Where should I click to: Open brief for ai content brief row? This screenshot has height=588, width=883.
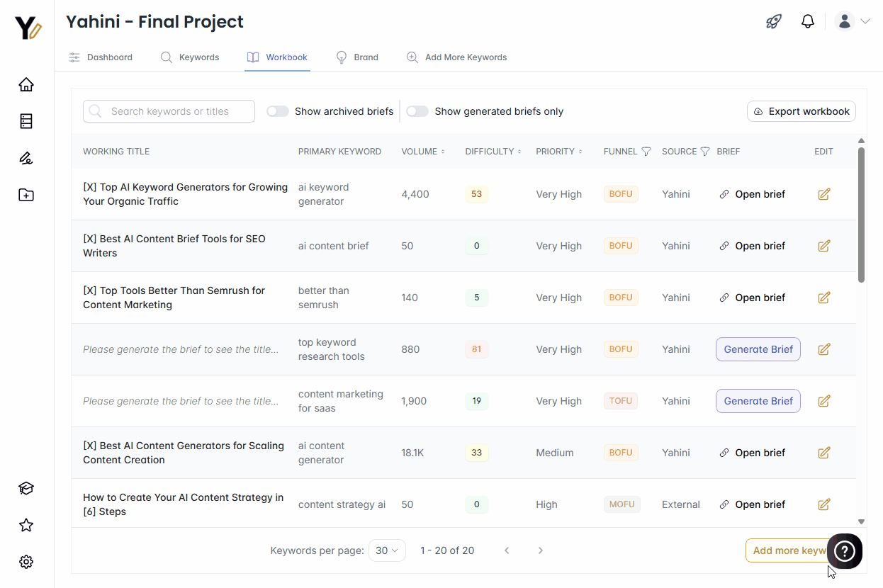click(x=759, y=245)
